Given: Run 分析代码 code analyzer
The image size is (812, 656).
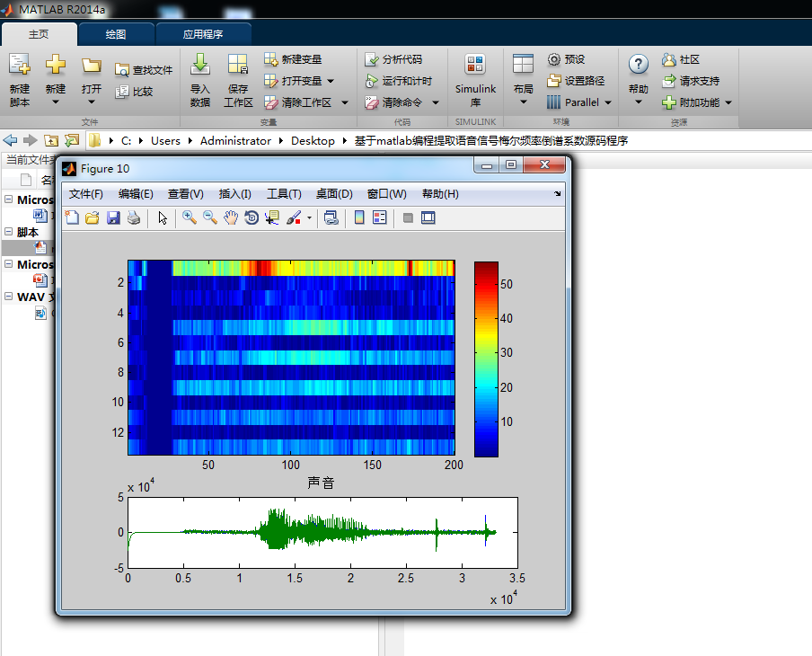Looking at the screenshot, I should pos(393,59).
